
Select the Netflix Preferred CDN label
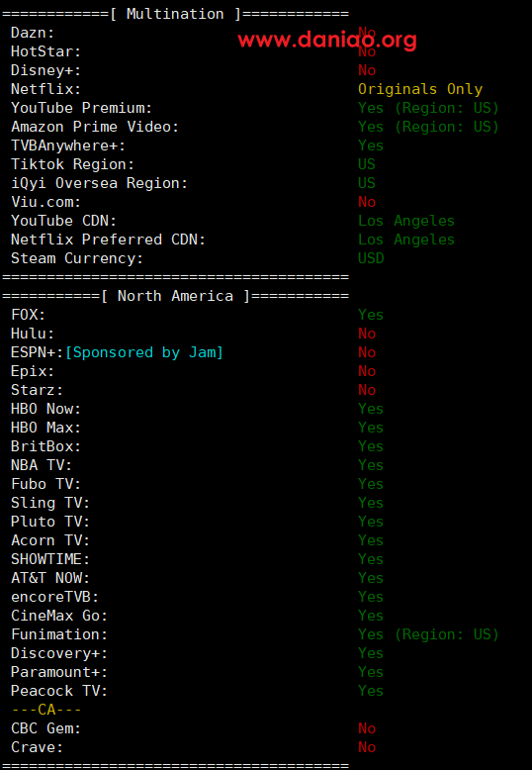(109, 240)
